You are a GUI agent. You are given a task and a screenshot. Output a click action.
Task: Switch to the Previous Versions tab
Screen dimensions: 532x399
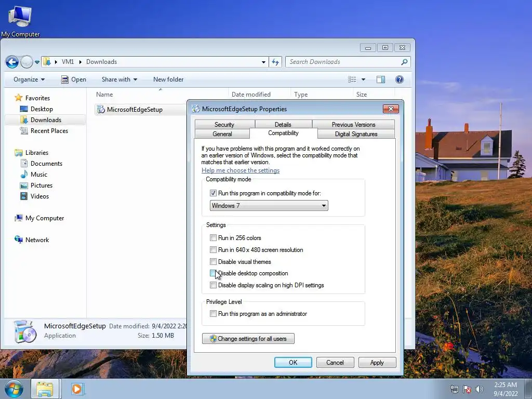pos(353,125)
